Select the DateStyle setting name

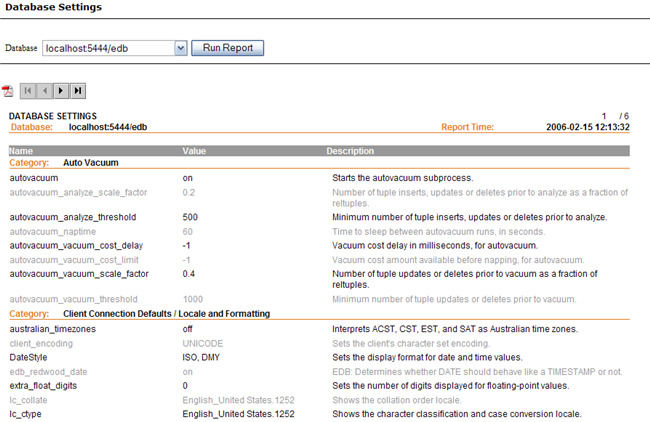point(28,357)
